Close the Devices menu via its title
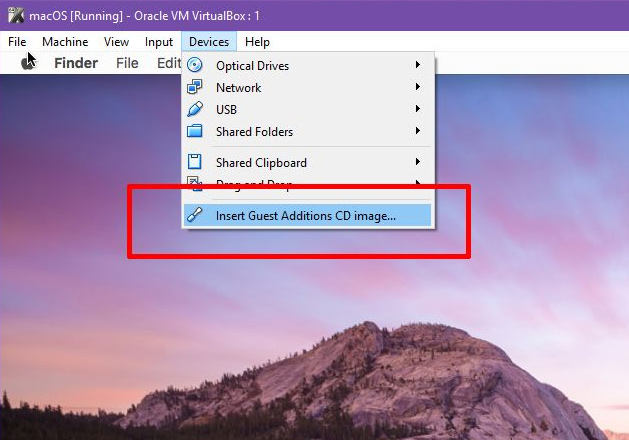 209,42
